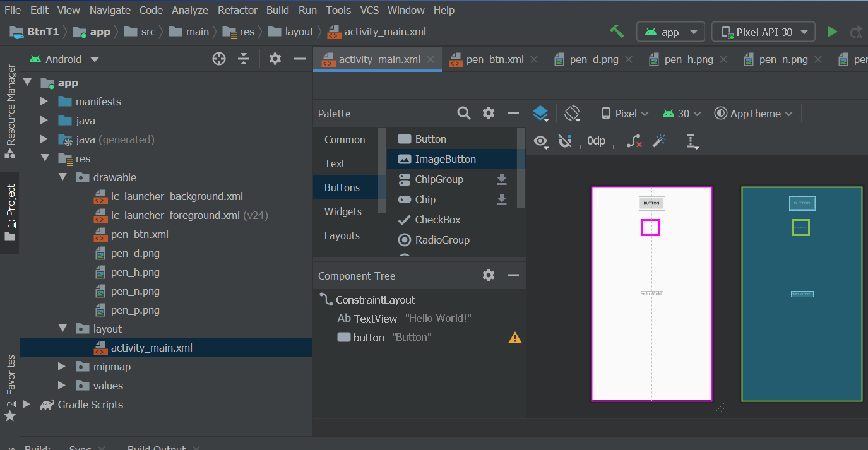
Task: Select pen_n.png in the project tree
Action: [135, 291]
